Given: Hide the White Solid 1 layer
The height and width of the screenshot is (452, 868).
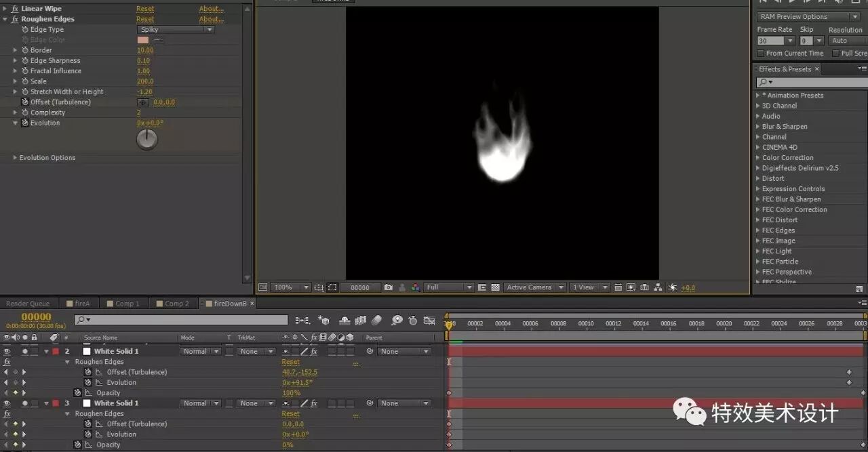Looking at the screenshot, I should [7, 350].
